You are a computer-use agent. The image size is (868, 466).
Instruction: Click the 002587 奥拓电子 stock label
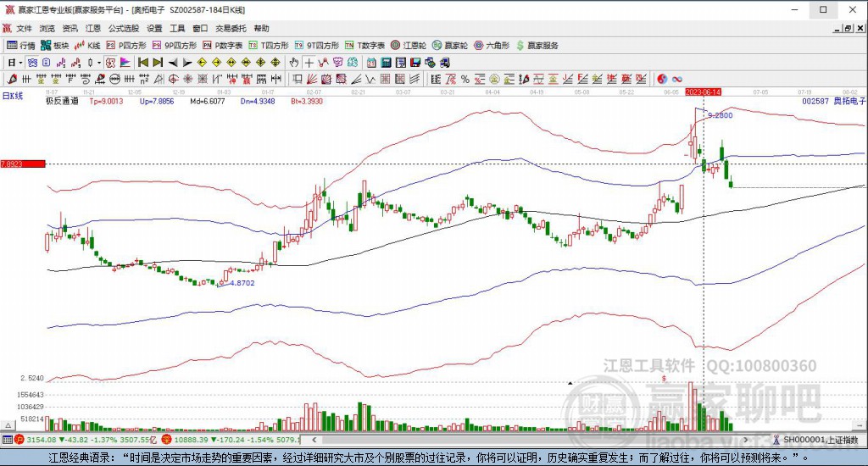point(834,102)
